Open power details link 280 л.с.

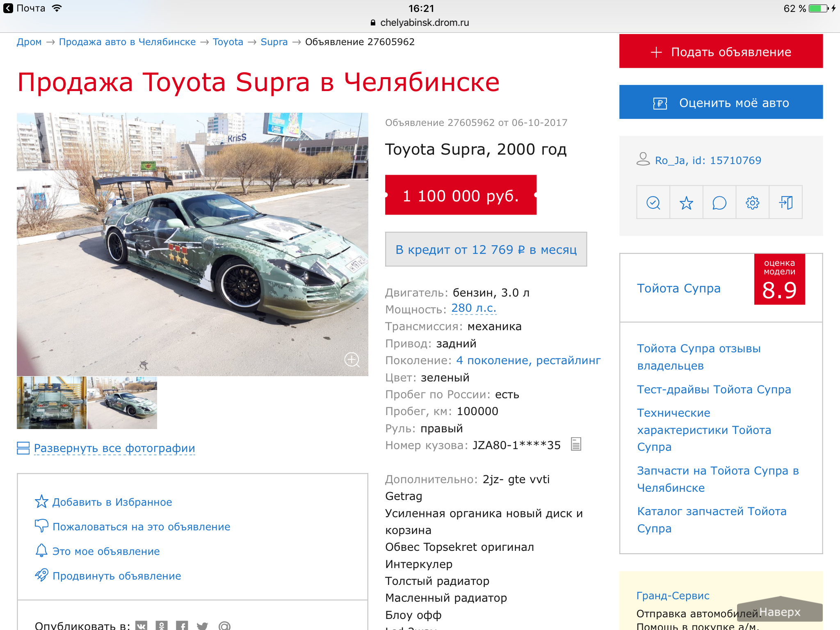[474, 308]
